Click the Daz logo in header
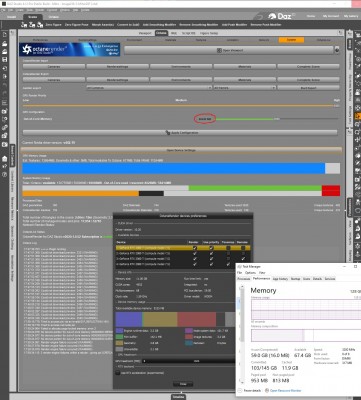The height and width of the screenshot is (400, 361). click(x=282, y=16)
